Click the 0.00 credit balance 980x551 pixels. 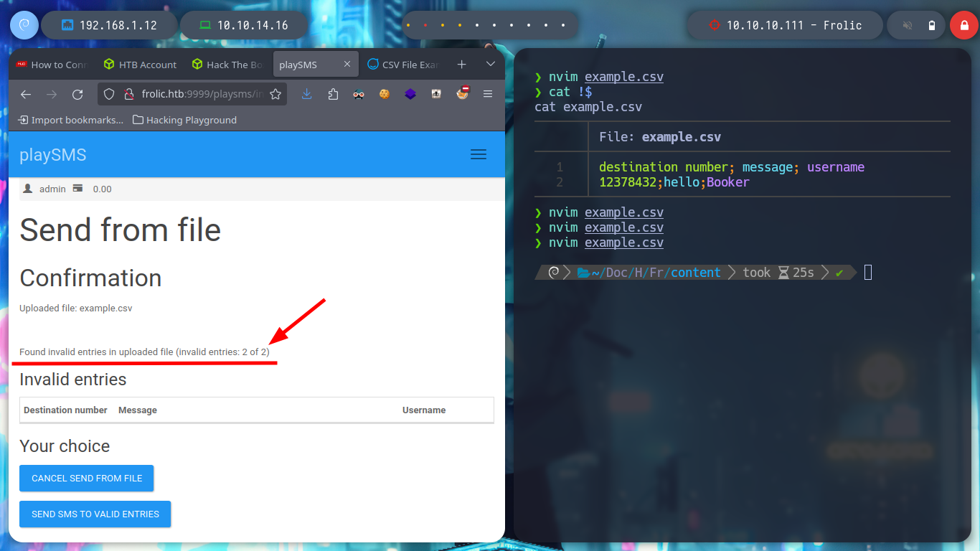[x=103, y=189]
